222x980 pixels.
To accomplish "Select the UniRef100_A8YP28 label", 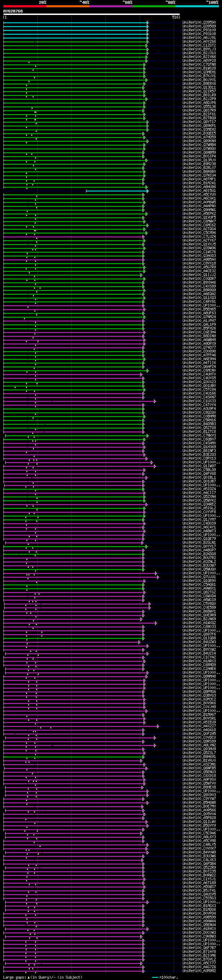I will point(199,60).
